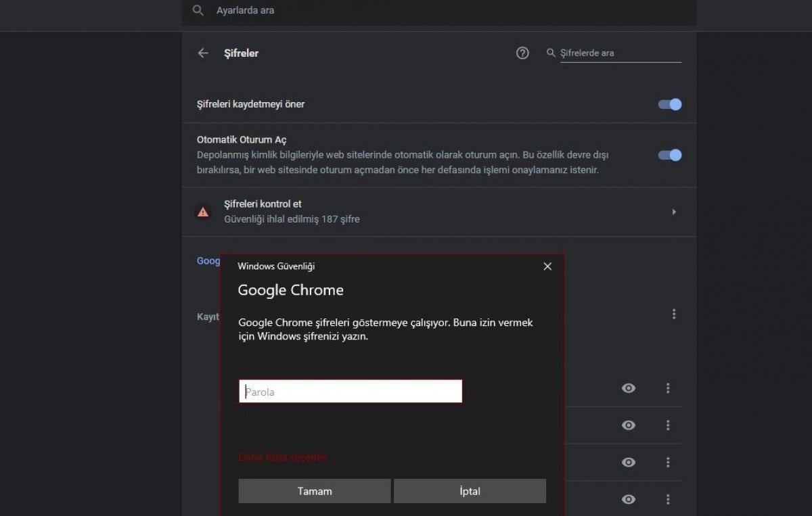Reveal the third saved password with eye icon
Image resolution: width=812 pixels, height=516 pixels.
coord(629,463)
